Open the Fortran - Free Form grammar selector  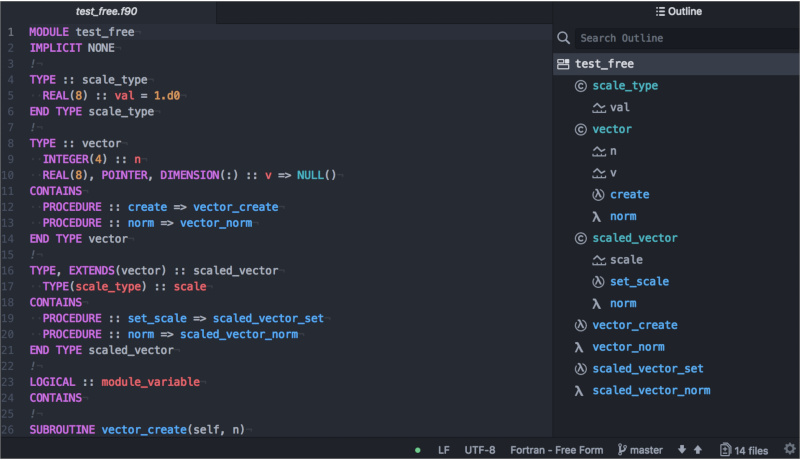(557, 450)
